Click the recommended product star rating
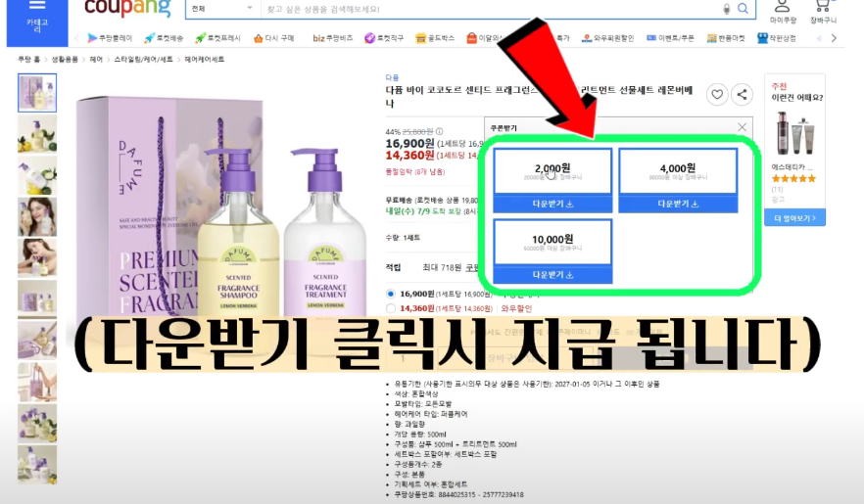 click(793, 178)
